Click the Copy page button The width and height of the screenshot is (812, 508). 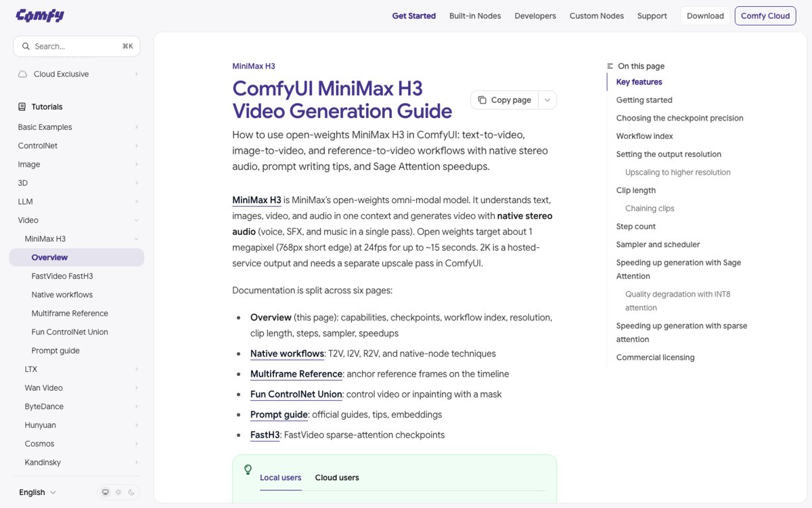tap(505, 100)
